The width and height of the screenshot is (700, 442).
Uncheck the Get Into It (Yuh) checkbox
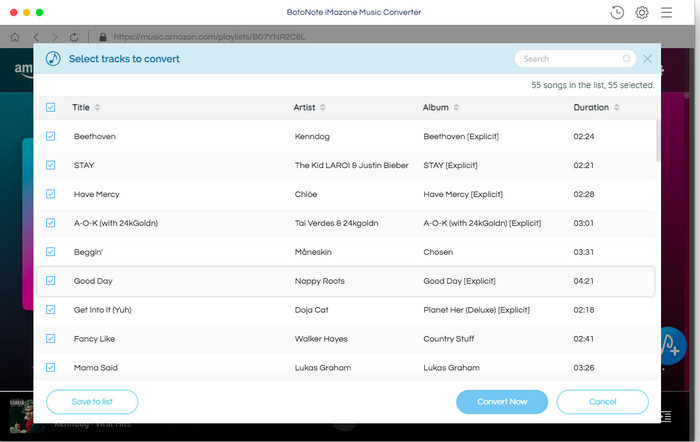(x=50, y=309)
